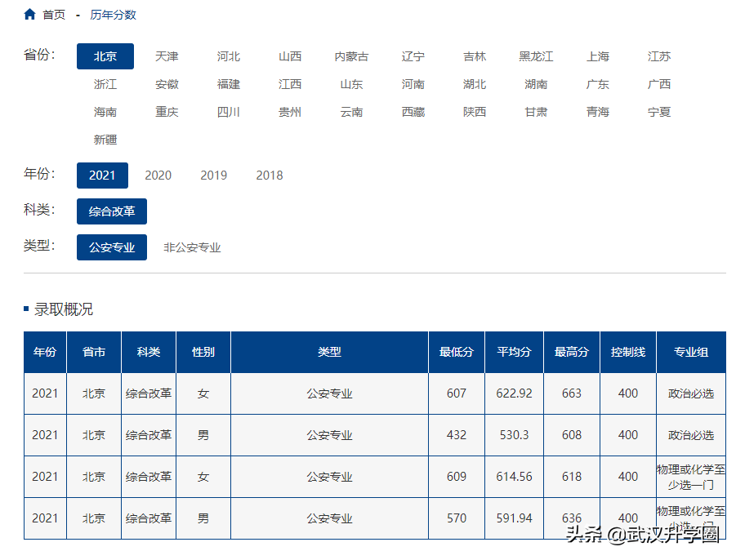Select province 河北
This screenshot has height=560, width=736.
click(229, 56)
